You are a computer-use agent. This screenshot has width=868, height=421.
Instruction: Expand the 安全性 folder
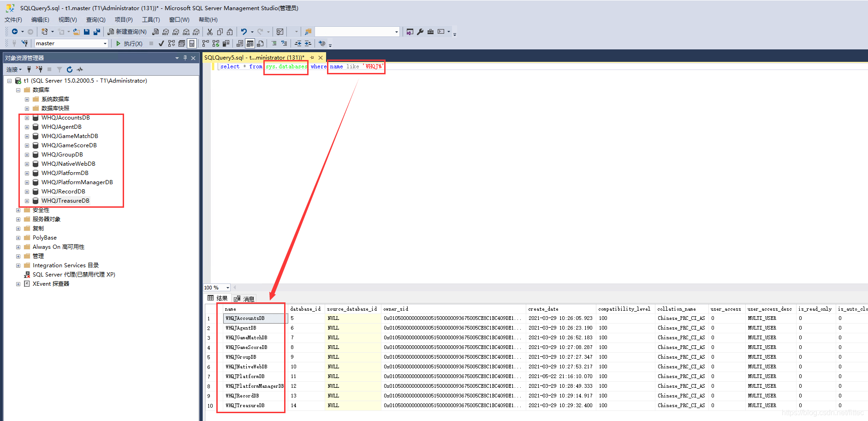pos(18,210)
